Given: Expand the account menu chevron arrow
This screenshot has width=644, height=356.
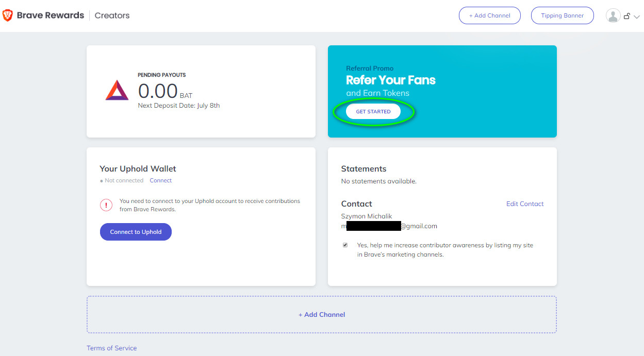Looking at the screenshot, I should (x=636, y=16).
